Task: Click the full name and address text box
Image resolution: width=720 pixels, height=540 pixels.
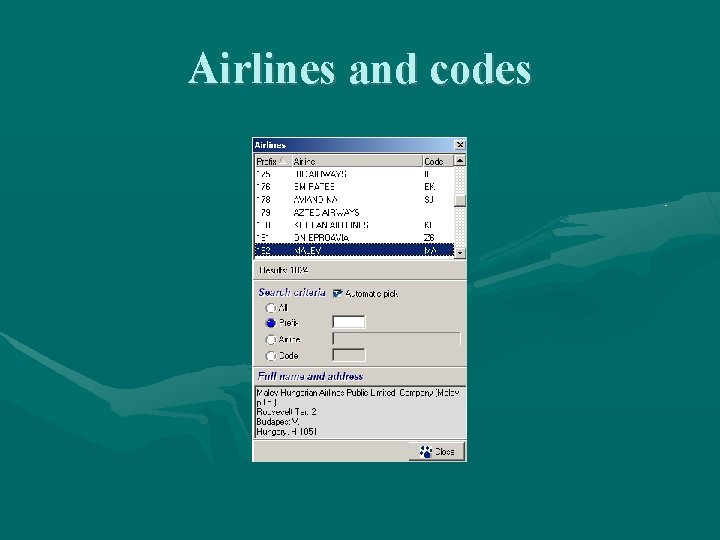Action: click(360, 412)
